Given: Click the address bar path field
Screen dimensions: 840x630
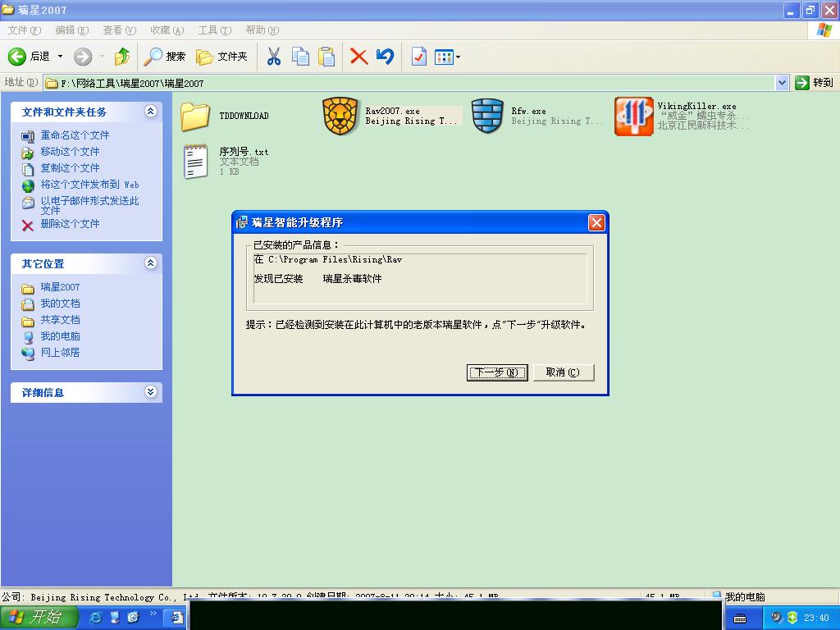Looking at the screenshot, I should click(x=409, y=83).
